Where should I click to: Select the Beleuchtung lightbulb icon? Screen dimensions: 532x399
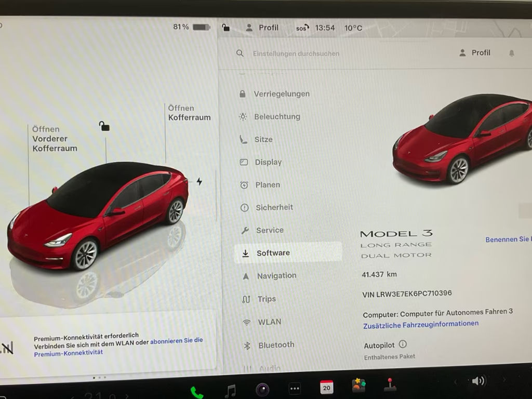coord(243,116)
